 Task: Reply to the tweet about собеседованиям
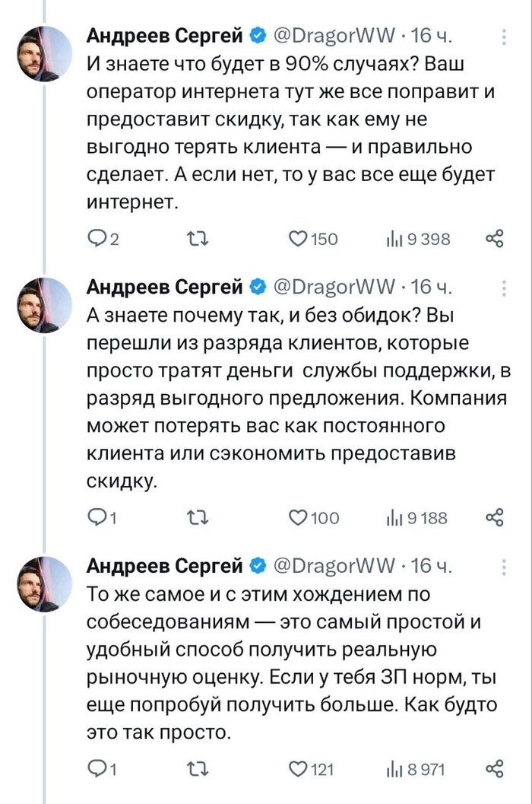[98, 770]
